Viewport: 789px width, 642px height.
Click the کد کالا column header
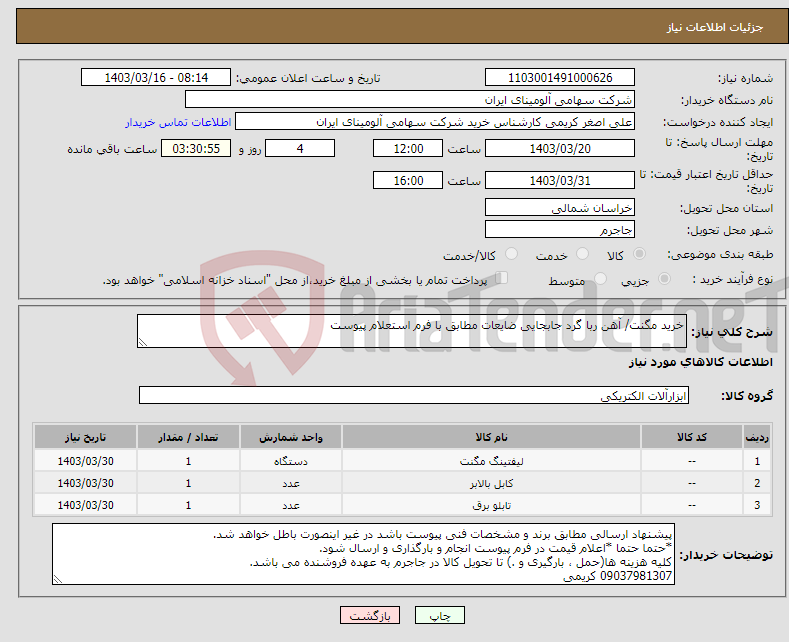[691, 437]
